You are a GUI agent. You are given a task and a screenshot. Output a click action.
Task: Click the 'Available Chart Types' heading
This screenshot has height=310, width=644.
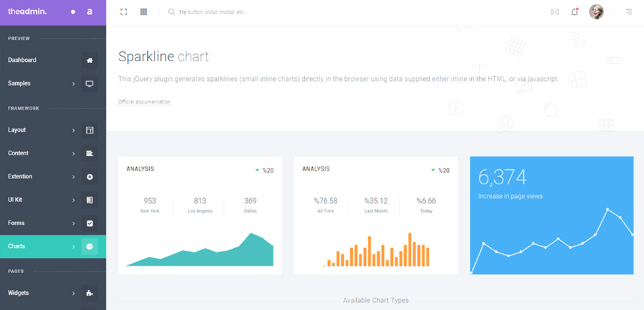point(376,301)
